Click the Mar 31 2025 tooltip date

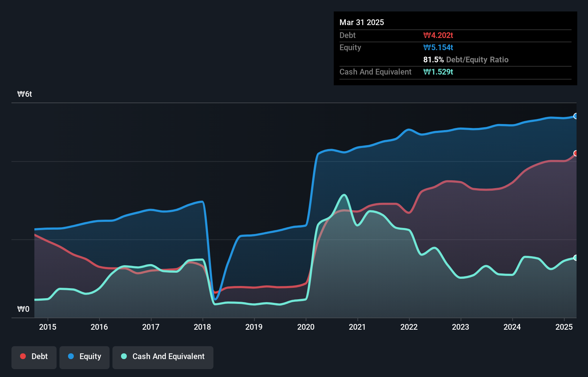click(362, 23)
